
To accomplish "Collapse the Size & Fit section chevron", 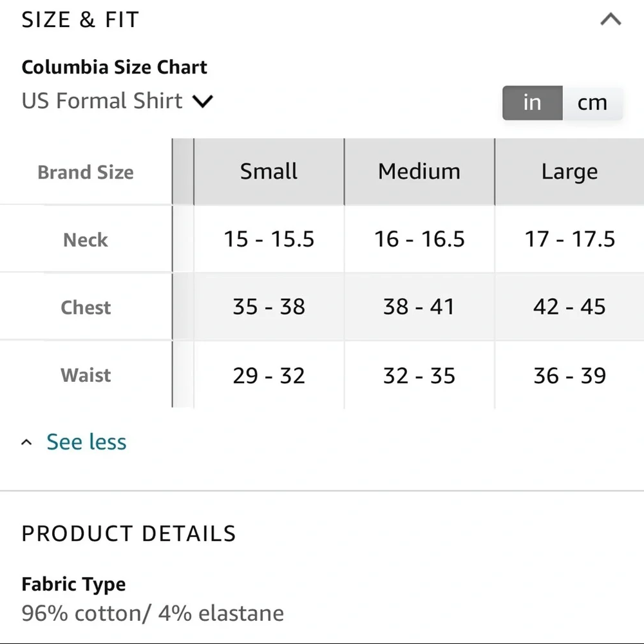I will click(x=611, y=19).
